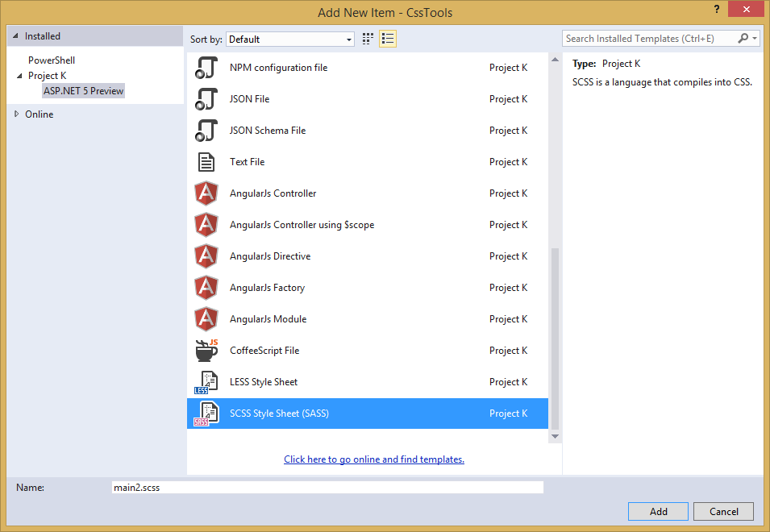770x532 pixels.
Task: Click Project K type in Text File row
Action: tap(508, 162)
